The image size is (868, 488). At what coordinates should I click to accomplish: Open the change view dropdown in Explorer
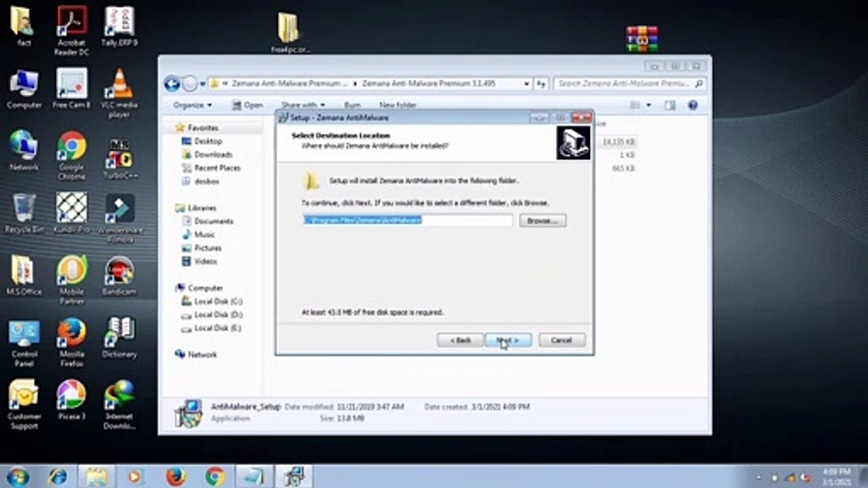(649, 105)
